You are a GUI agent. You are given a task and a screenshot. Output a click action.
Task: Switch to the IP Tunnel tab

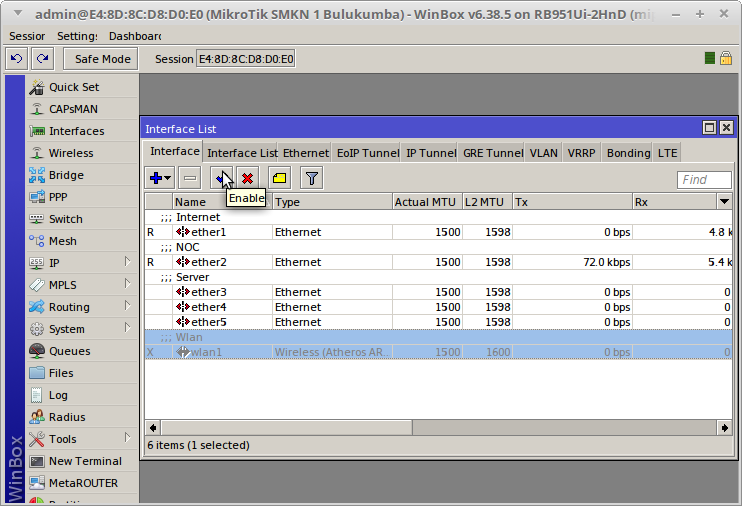coord(431,153)
